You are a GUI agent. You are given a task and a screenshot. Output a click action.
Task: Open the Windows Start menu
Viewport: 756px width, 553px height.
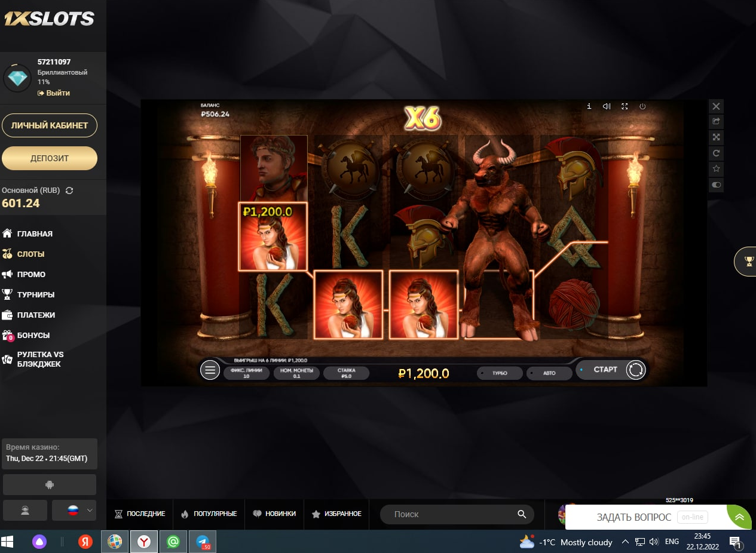(8, 542)
